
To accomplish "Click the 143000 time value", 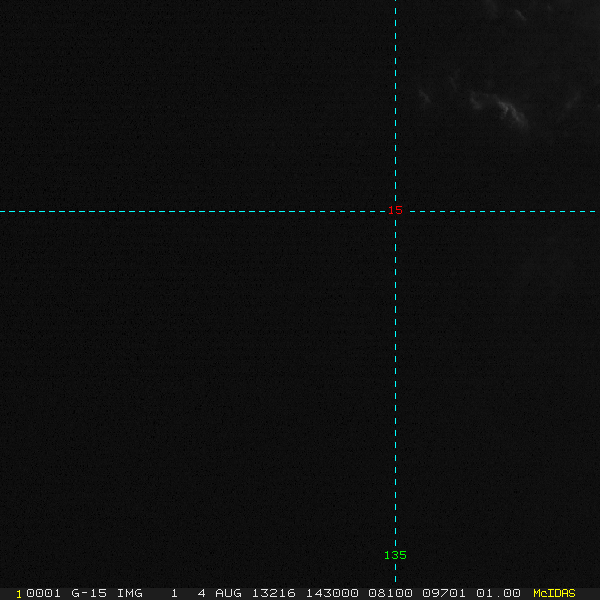I will pos(332,593).
